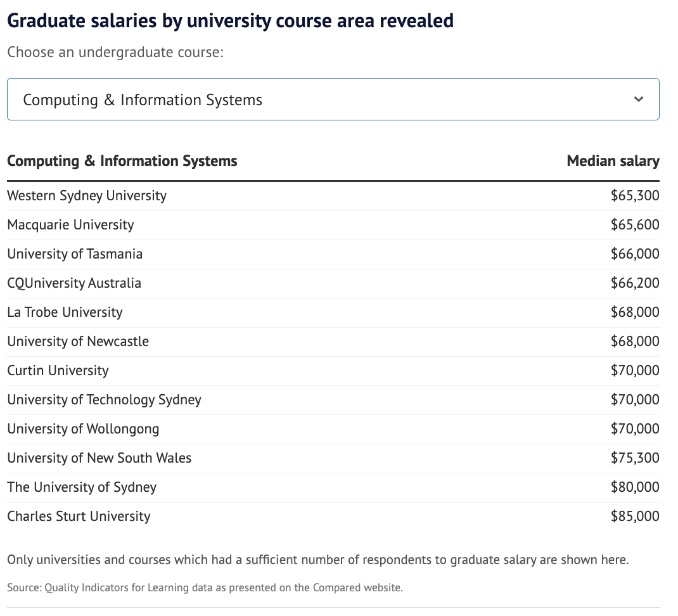The image size is (678, 616).
Task: Select The University of Sydney row
Action: [82, 487]
